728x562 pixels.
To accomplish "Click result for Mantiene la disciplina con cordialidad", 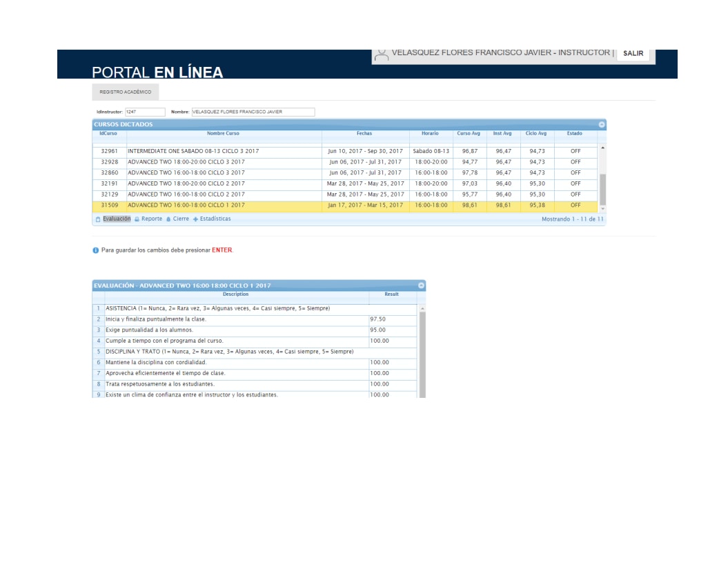I will (393, 363).
